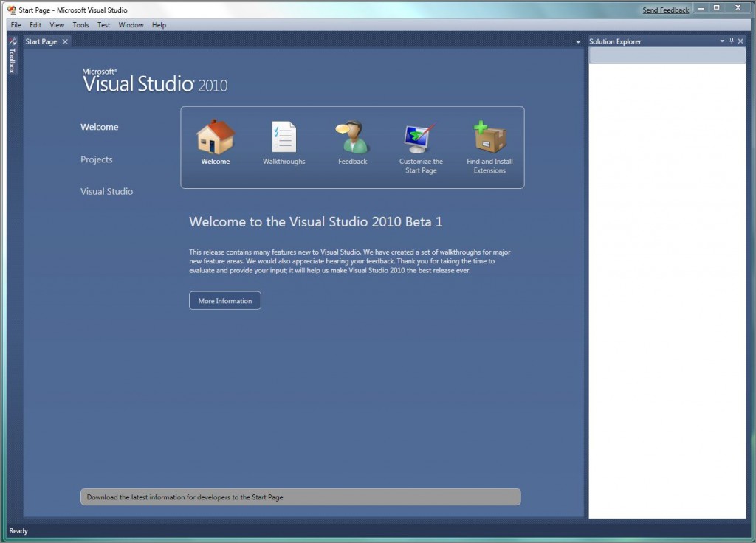Screen dimensions: 756x543
Task: Pin the Solution Explorer panel
Action: point(732,41)
